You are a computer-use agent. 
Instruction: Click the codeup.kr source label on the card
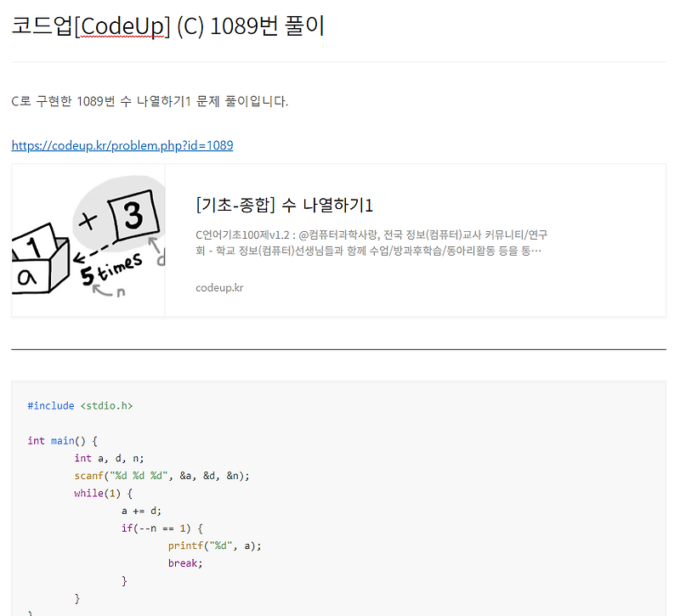point(219,287)
